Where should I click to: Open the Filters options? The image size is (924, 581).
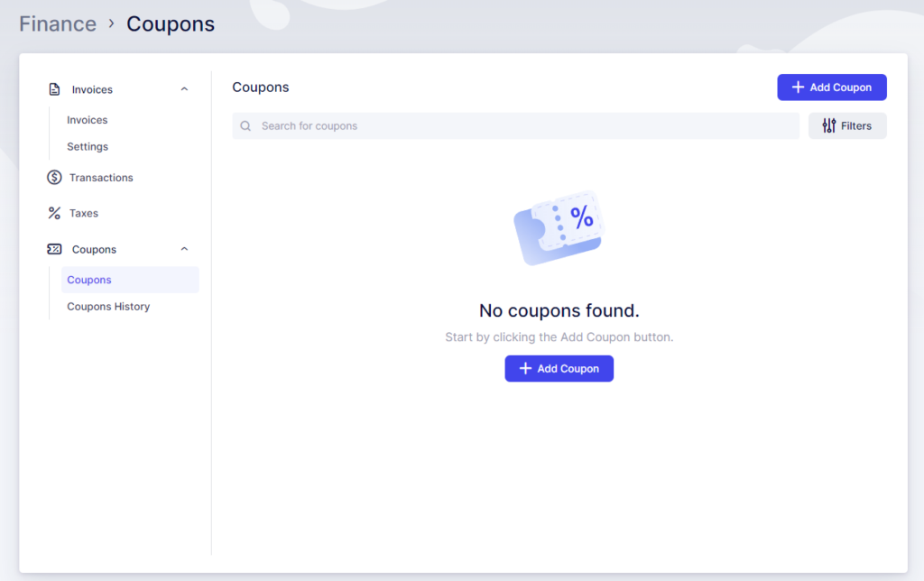tap(847, 126)
